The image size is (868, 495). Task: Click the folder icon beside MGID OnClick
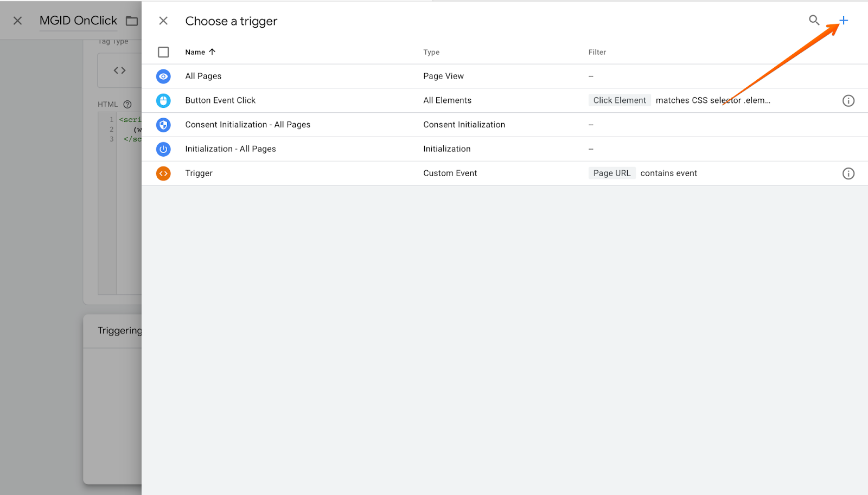[x=132, y=21]
